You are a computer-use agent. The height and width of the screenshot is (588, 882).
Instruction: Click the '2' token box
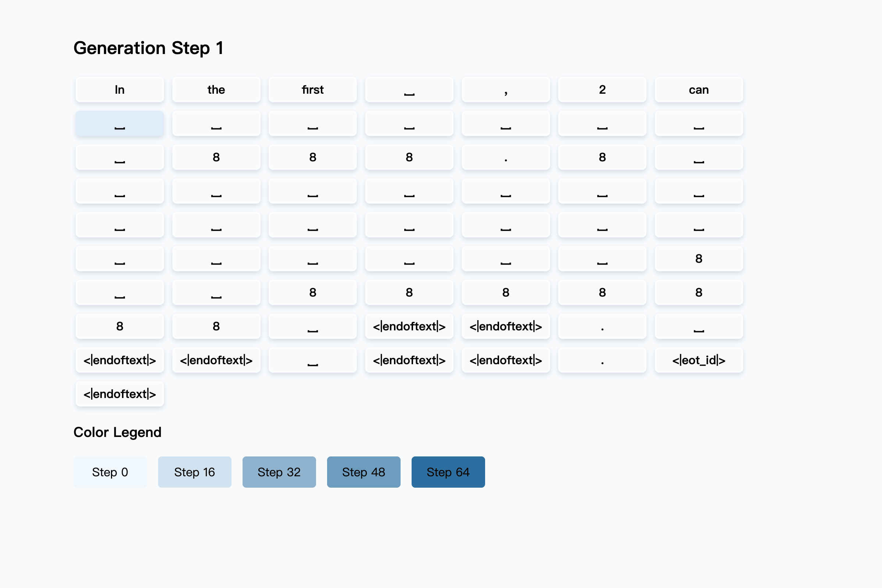[x=602, y=90]
